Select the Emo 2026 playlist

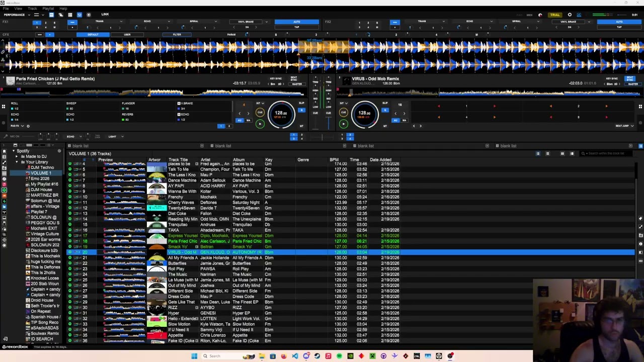pyautogui.click(x=40, y=178)
